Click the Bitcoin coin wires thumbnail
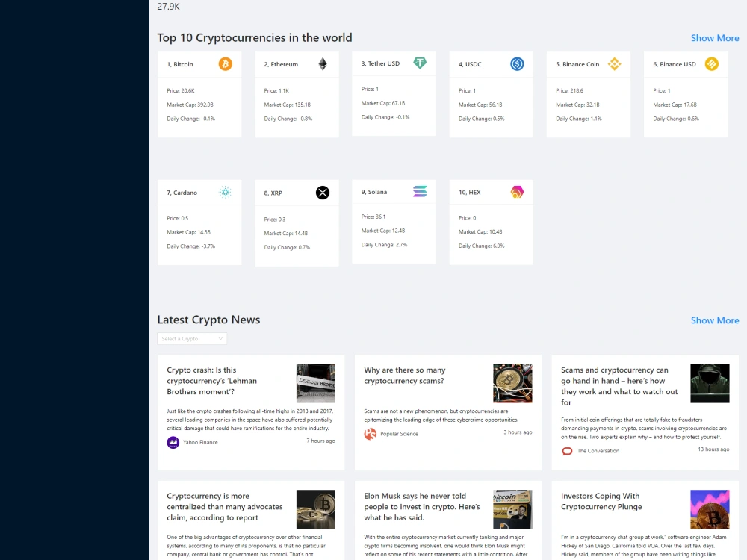This screenshot has height=560, width=747. tap(512, 383)
